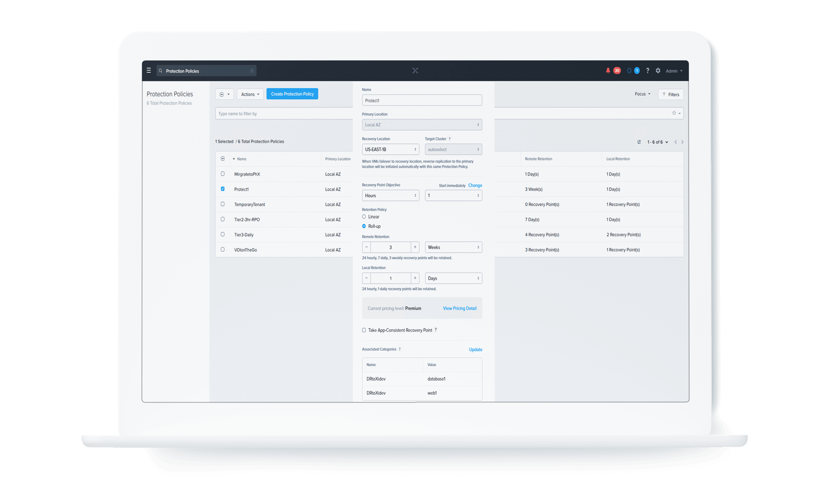Open the Actions menu
The height and width of the screenshot is (504, 840).
250,94
